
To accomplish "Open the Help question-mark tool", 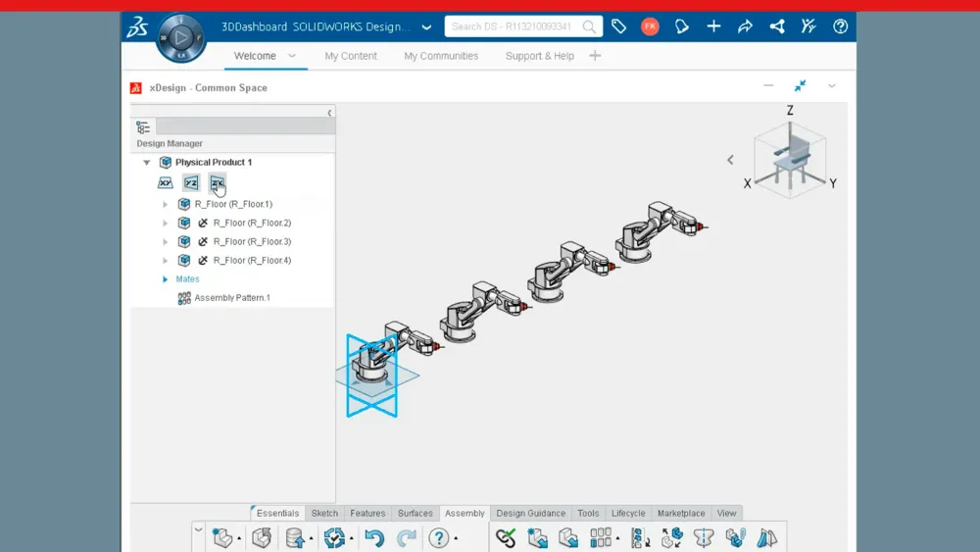I will (439, 537).
